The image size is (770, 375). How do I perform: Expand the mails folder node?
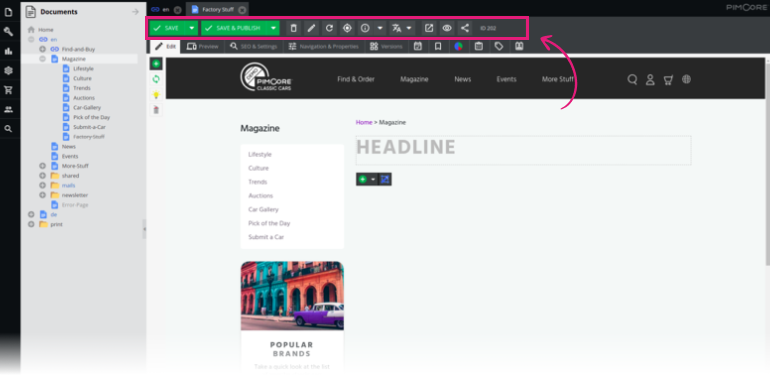click(42, 186)
